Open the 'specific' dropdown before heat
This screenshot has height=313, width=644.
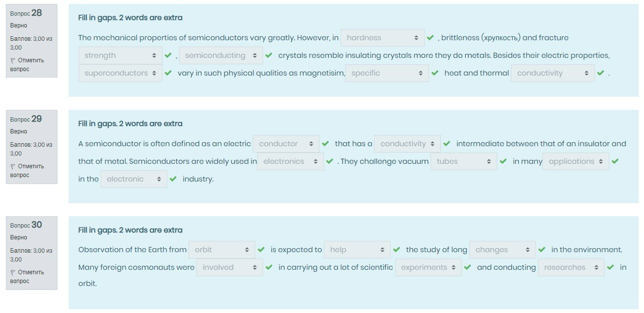387,73
